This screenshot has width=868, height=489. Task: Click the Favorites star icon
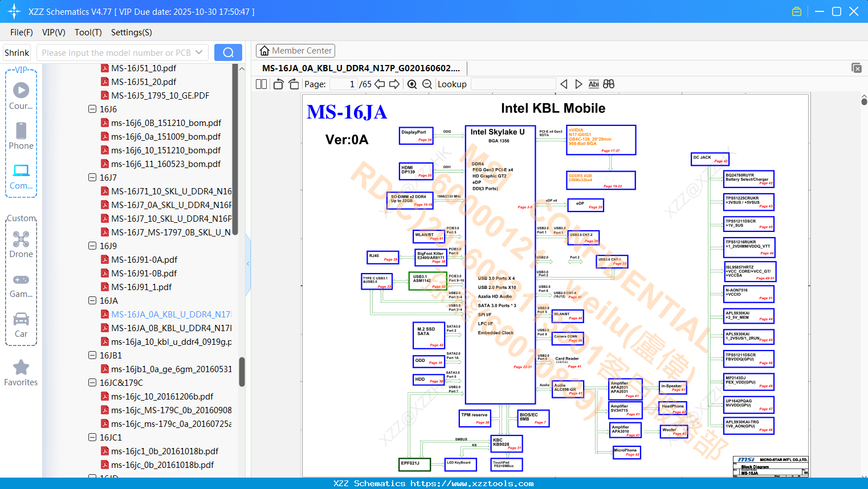pos(21,368)
